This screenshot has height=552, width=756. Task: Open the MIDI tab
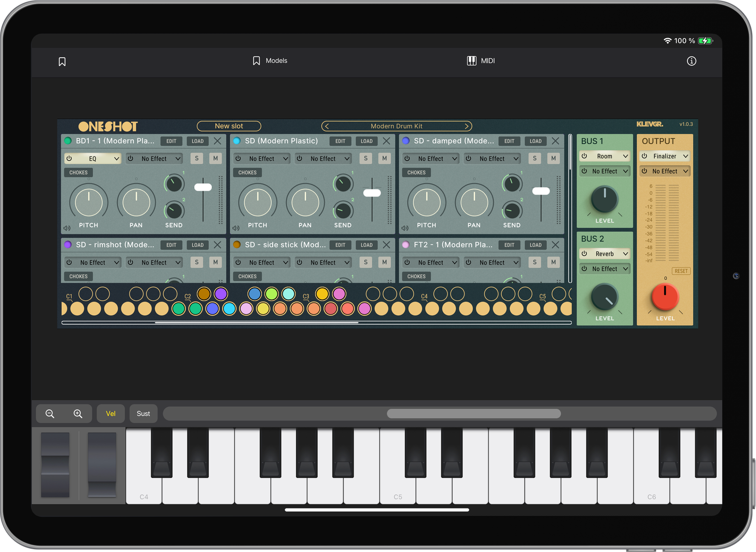pos(481,61)
